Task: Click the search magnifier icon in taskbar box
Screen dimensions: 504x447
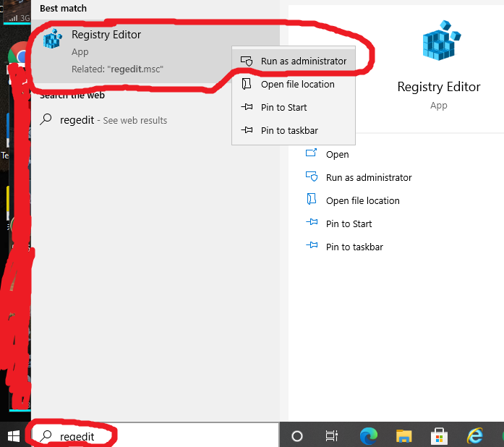Action: point(46,435)
